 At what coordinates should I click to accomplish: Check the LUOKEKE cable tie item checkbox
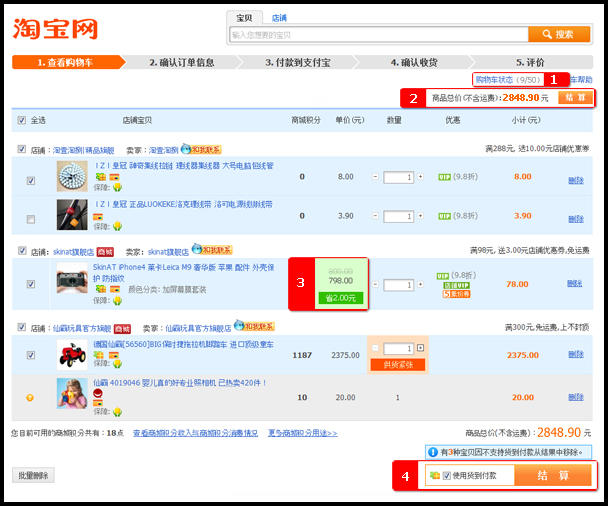31,218
